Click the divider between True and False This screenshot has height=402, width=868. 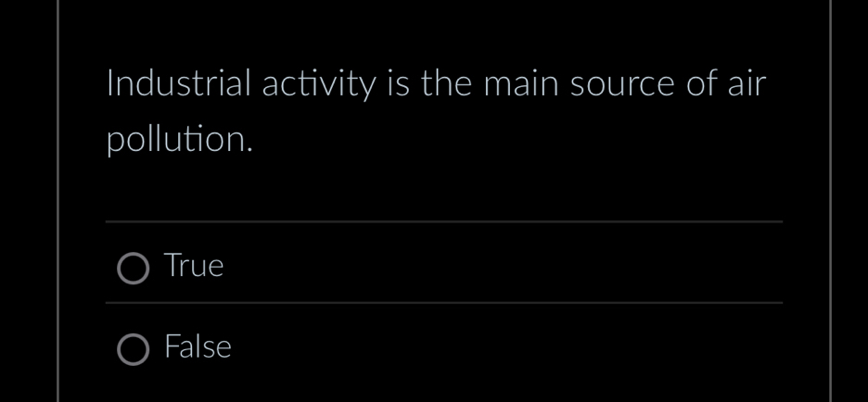(x=444, y=303)
